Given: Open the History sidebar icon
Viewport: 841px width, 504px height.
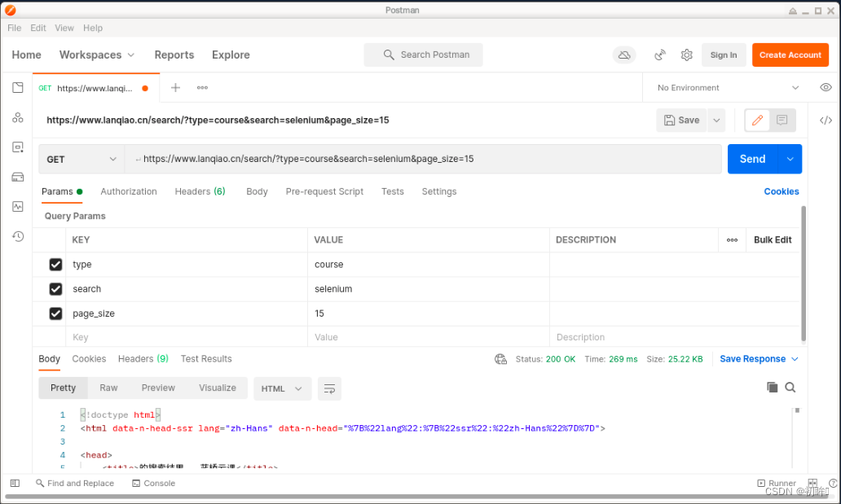Looking at the screenshot, I should [x=18, y=236].
